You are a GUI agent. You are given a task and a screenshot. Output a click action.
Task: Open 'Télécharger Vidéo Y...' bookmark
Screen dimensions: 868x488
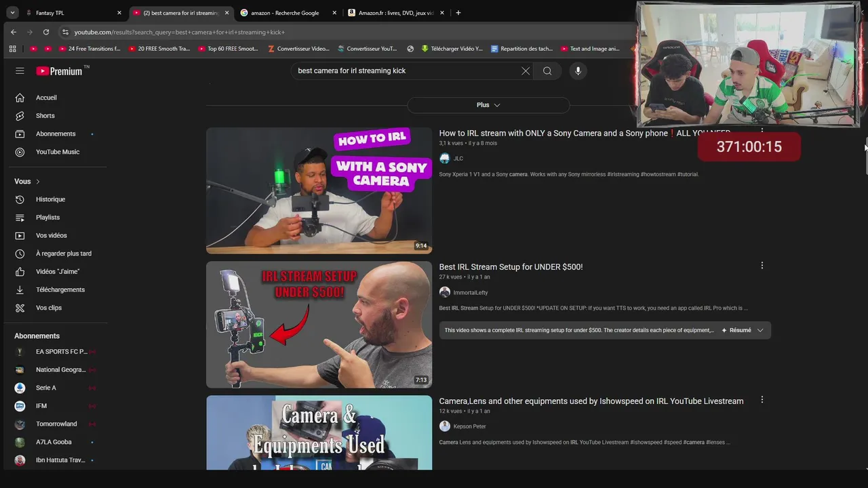pyautogui.click(x=452, y=49)
